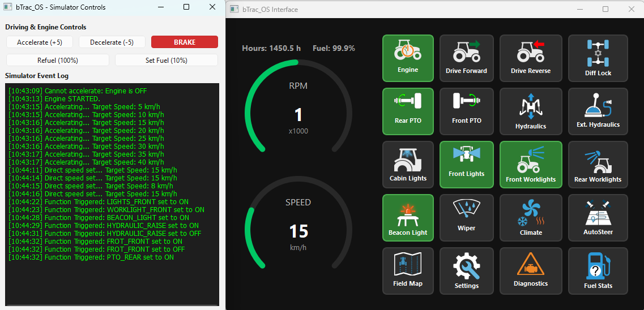Image resolution: width=644 pixels, height=310 pixels.
Task: Maximize the bTrac_OS Interface window
Action: coord(605,9)
